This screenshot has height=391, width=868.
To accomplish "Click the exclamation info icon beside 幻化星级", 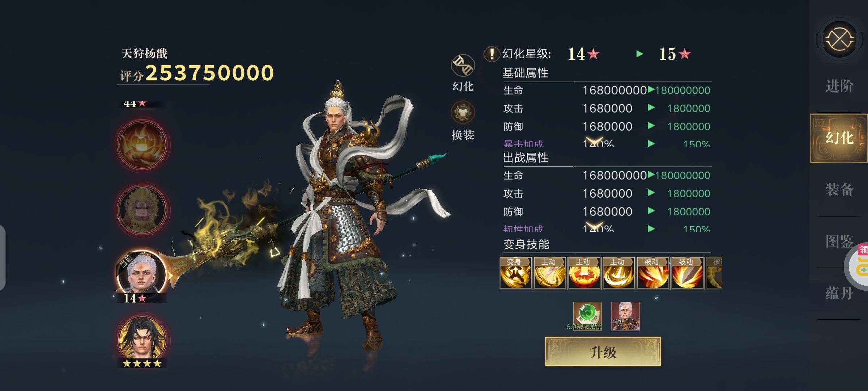I will (x=492, y=54).
